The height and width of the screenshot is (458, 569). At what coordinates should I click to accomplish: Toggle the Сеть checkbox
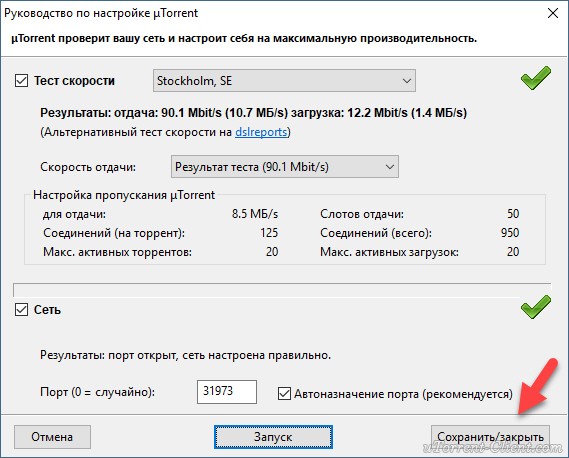21,310
